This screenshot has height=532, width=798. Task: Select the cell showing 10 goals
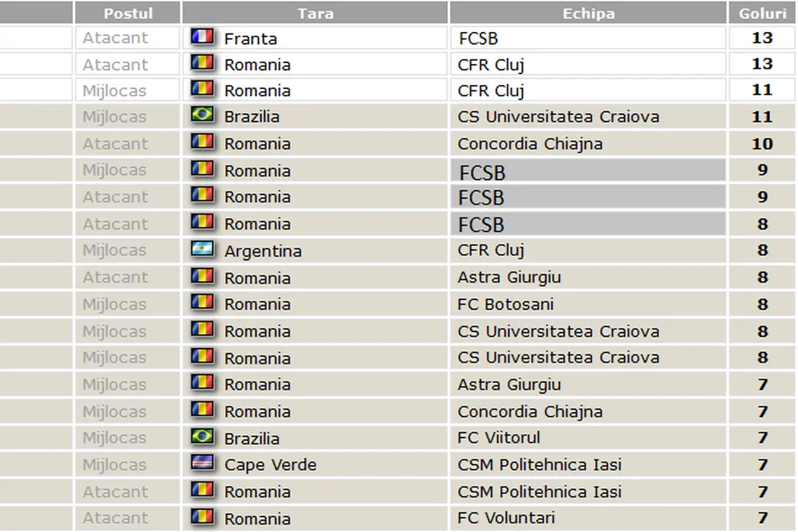click(762, 144)
